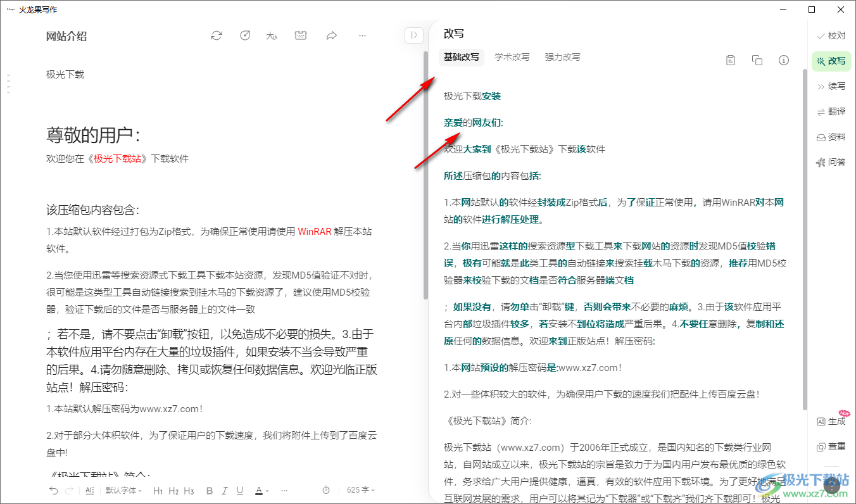Image resolution: width=856 pixels, height=504 pixels.
Task: Collapse the right panel with the arrow button
Action: pos(414,35)
